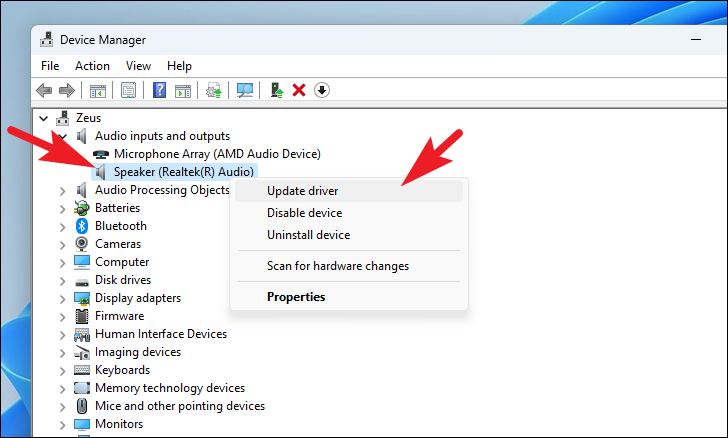The height and width of the screenshot is (438, 728).
Task: Click the Bluetooth device category icon
Action: coord(82,226)
